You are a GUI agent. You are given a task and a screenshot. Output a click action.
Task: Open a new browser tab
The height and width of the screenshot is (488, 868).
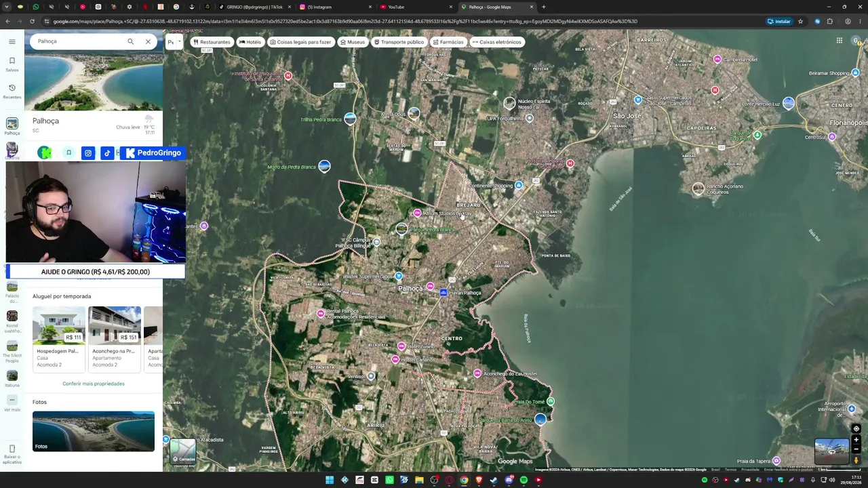pos(544,7)
